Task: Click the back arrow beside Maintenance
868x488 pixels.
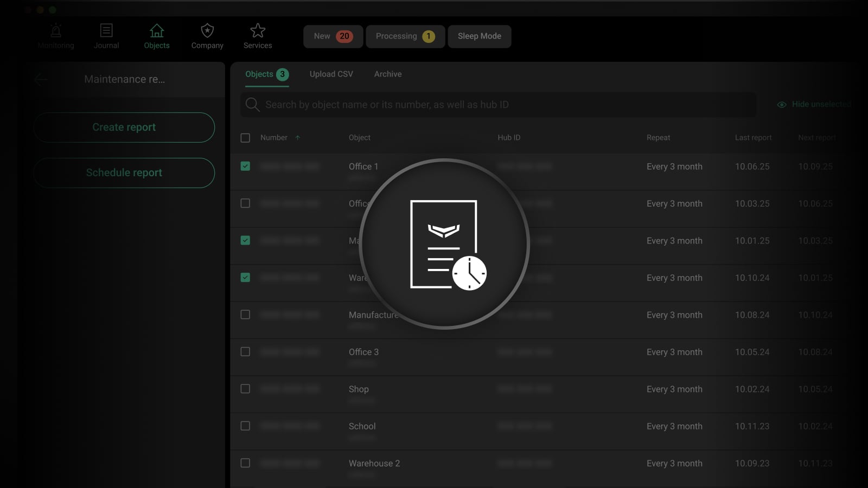Action: [x=41, y=80]
